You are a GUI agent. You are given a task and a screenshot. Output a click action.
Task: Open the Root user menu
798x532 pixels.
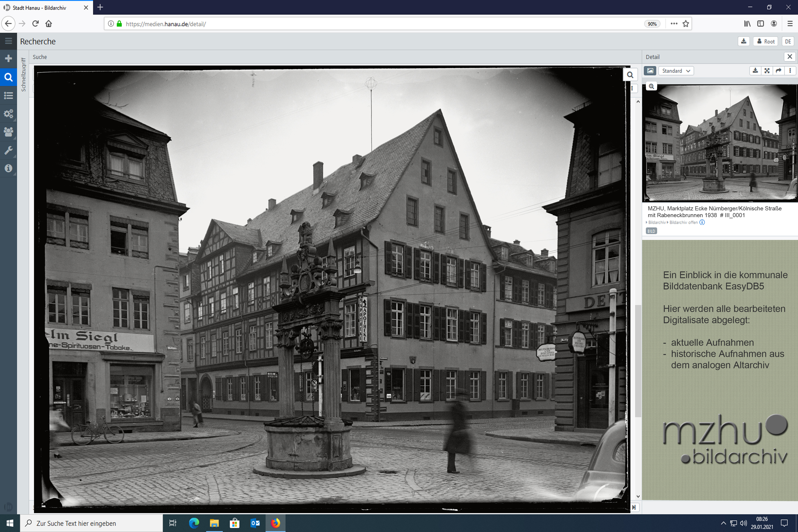coord(766,41)
